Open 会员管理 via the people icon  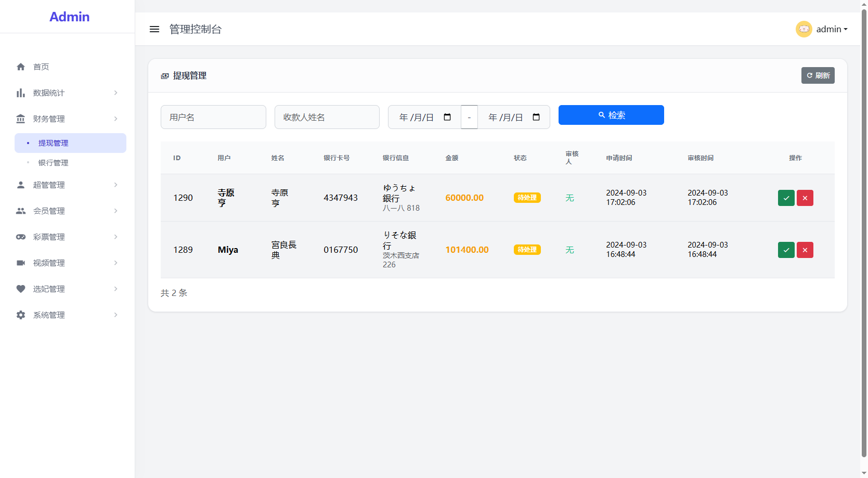pyautogui.click(x=21, y=211)
